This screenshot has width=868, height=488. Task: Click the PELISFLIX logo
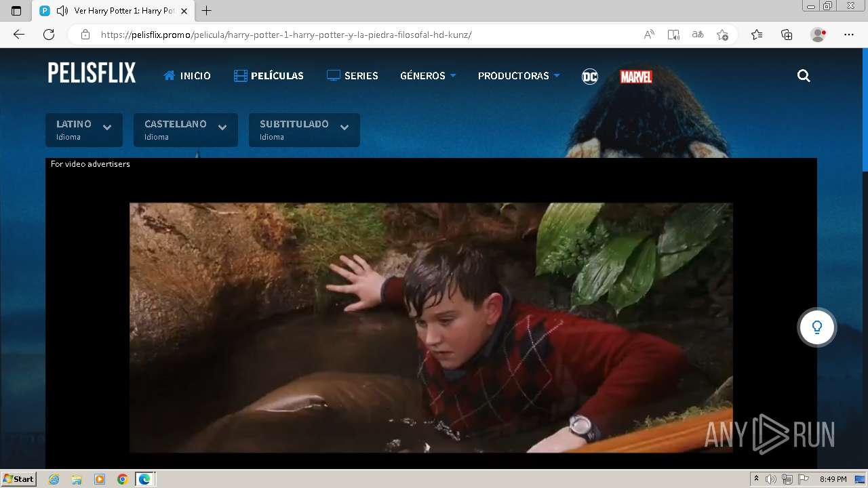[x=92, y=73]
